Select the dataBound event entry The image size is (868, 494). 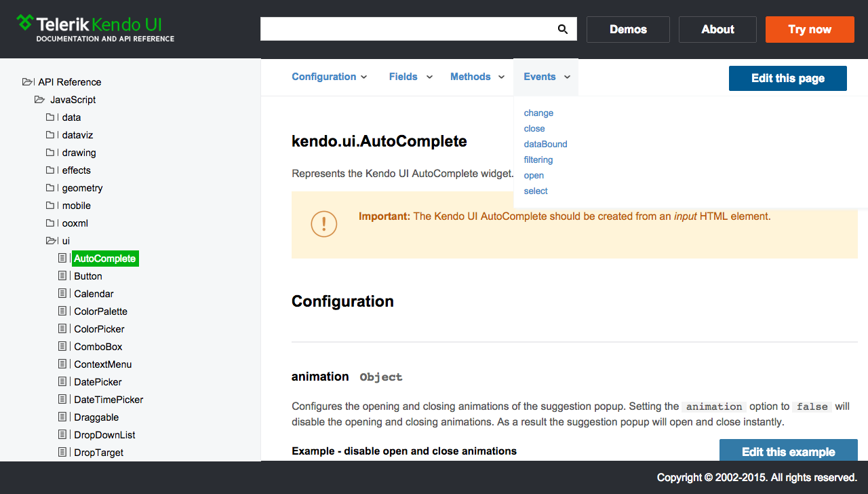pos(545,145)
